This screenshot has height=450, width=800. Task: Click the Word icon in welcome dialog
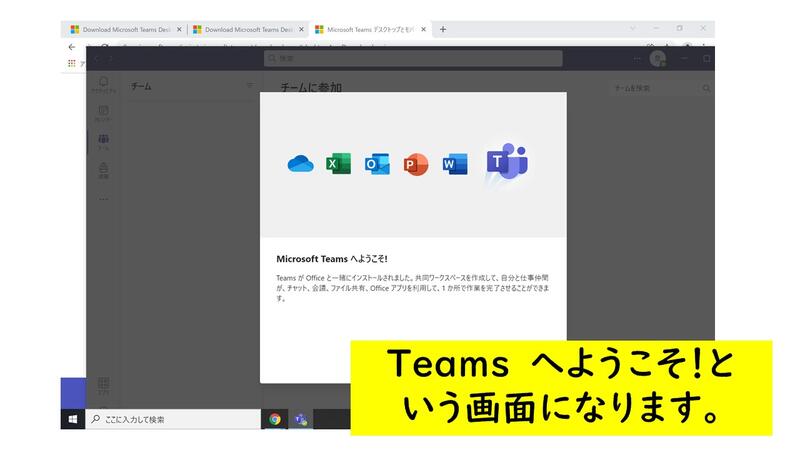pos(455,164)
